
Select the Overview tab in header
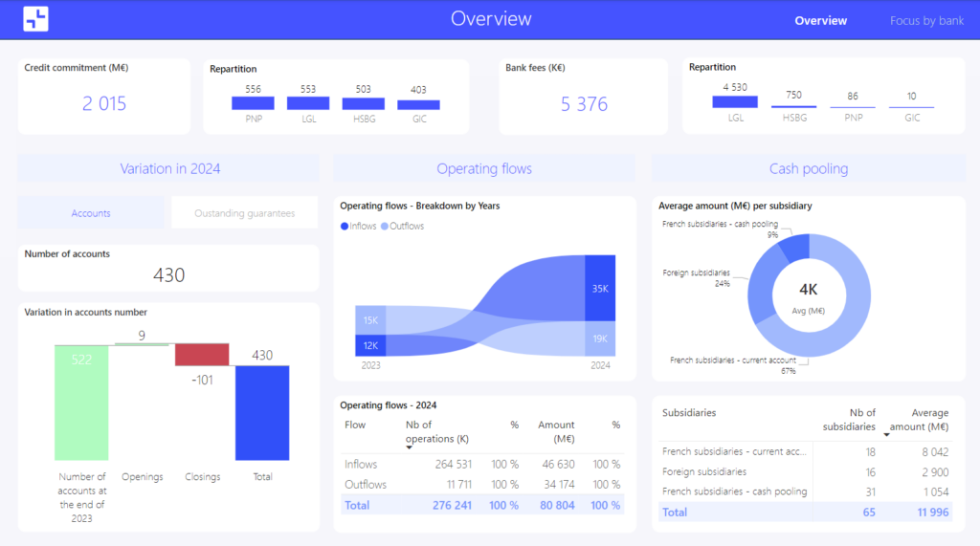point(820,20)
